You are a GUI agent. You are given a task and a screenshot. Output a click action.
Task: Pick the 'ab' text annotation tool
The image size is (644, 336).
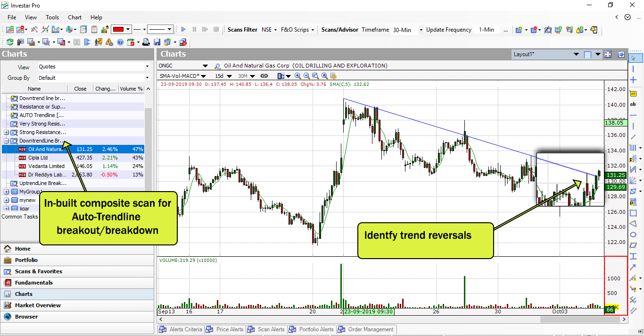(x=633, y=104)
